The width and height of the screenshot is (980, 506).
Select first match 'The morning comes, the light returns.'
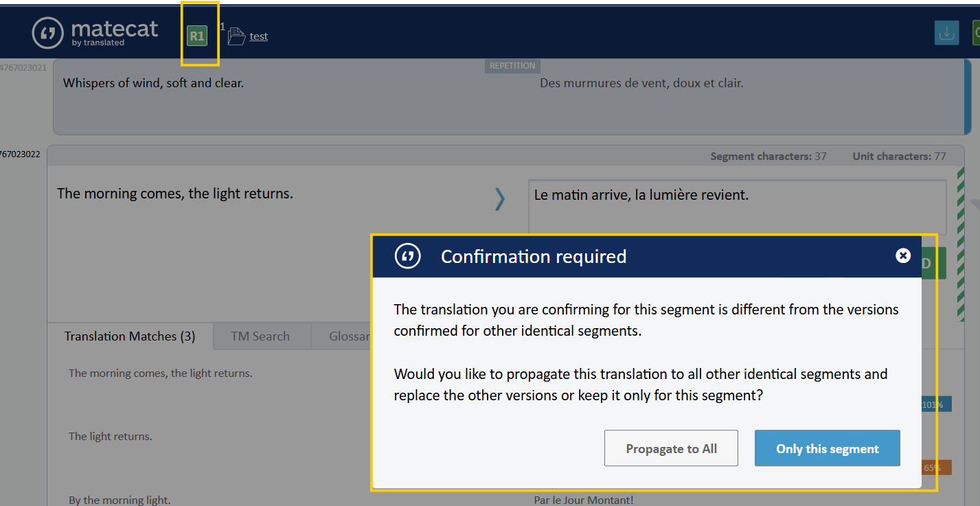tap(161, 373)
